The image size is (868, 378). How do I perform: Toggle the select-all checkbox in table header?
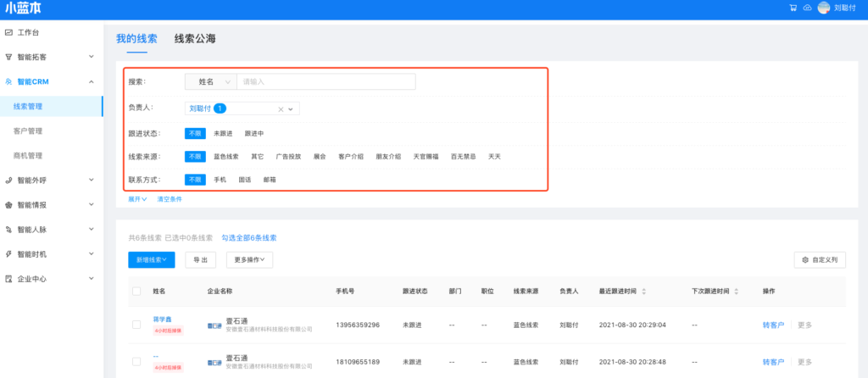click(136, 292)
